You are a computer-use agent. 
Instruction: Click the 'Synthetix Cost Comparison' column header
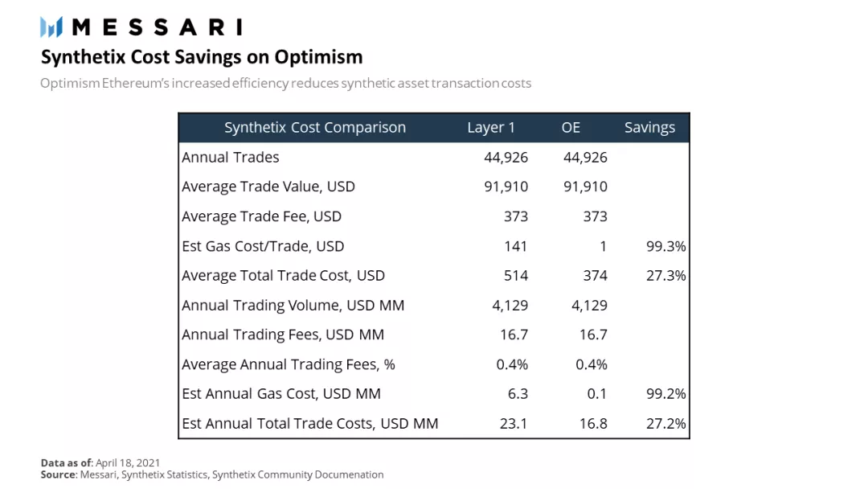coord(315,128)
